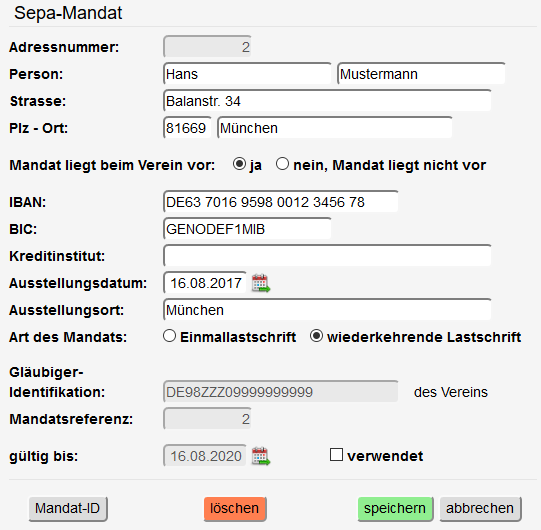
Task: Open calendar picker for gültig bis
Action: [261, 456]
